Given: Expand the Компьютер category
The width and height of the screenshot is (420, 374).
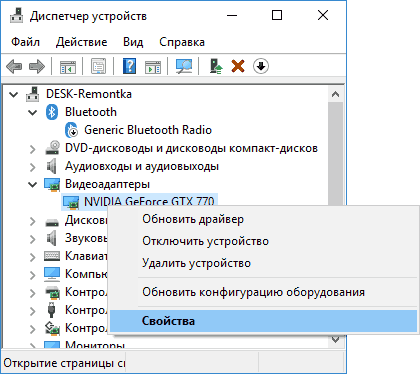Looking at the screenshot, I should coord(33,275).
